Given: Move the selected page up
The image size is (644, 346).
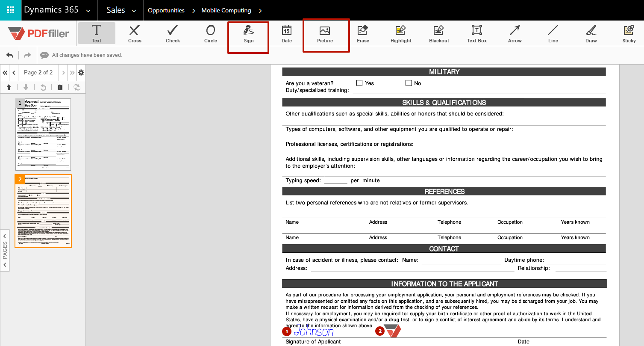Looking at the screenshot, I should point(9,87).
